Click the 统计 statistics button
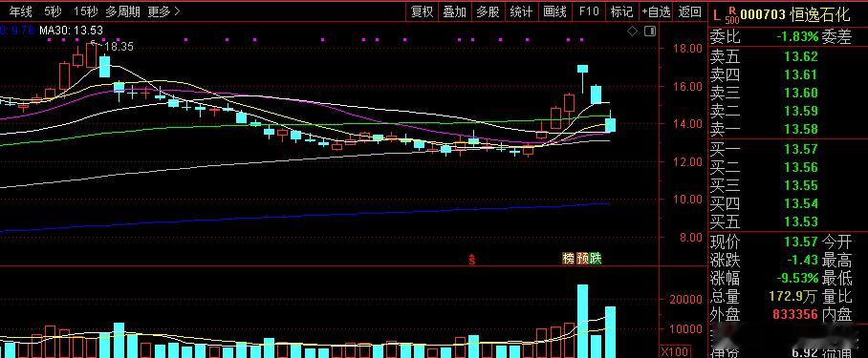This screenshot has height=358, width=868. click(521, 11)
